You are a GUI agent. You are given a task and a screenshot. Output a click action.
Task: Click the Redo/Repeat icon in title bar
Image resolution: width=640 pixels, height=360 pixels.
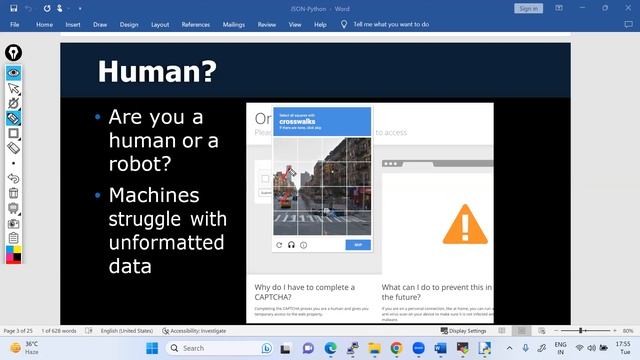[47, 8]
